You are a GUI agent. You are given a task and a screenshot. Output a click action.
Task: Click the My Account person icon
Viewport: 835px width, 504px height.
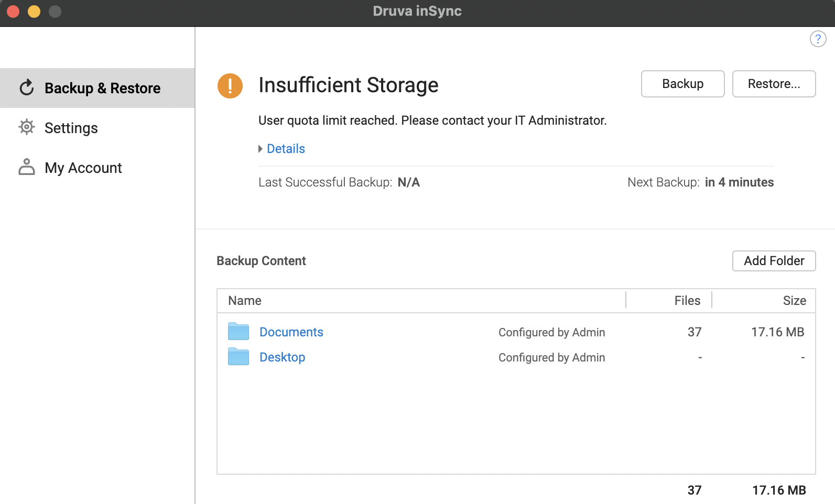(27, 167)
